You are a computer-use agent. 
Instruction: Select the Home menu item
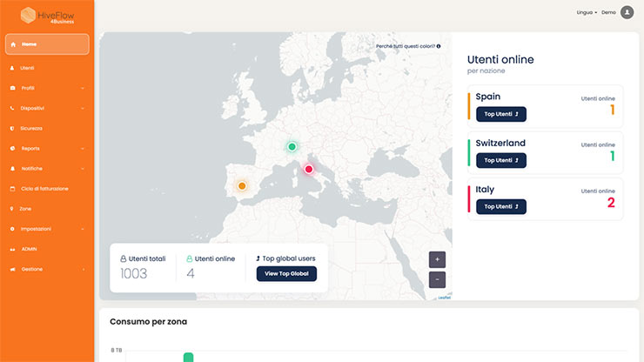[47, 44]
